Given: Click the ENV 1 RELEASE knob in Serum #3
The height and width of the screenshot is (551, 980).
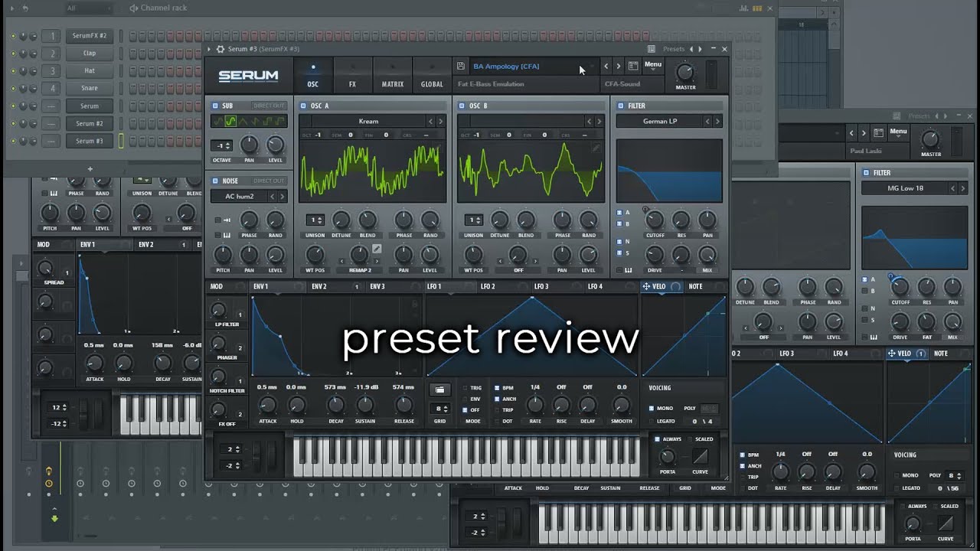Looking at the screenshot, I should coord(403,406).
